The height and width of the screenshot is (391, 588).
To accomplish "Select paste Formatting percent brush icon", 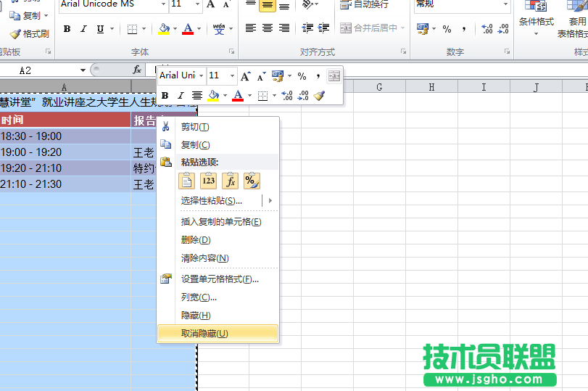I will coord(252,181).
